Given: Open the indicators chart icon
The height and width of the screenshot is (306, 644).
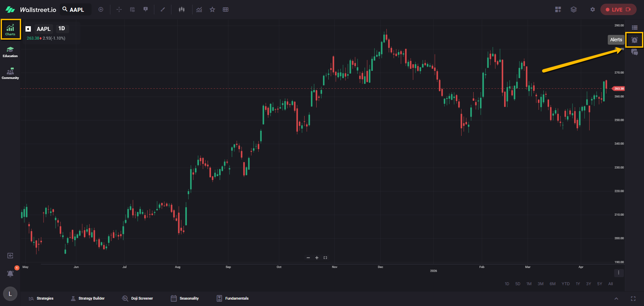Looking at the screenshot, I should pos(199,10).
